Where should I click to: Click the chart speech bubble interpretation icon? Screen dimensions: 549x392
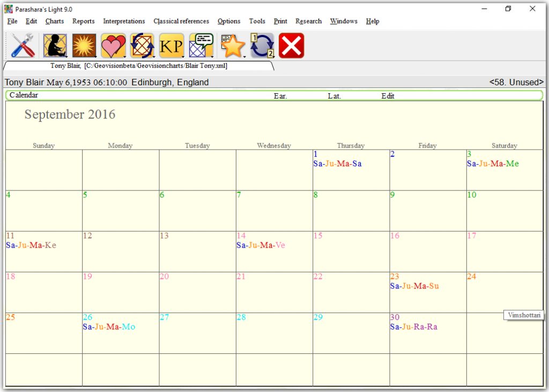[201, 46]
